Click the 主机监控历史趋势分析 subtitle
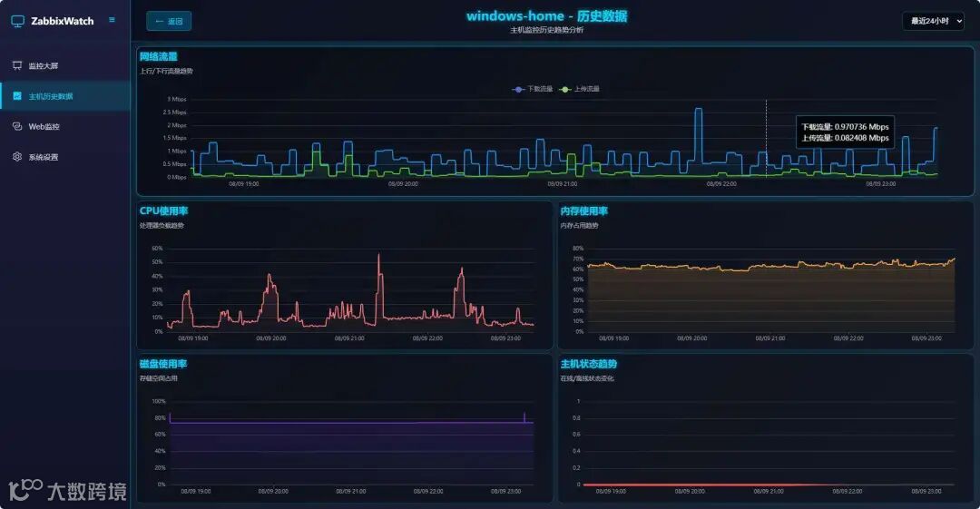 click(547, 30)
